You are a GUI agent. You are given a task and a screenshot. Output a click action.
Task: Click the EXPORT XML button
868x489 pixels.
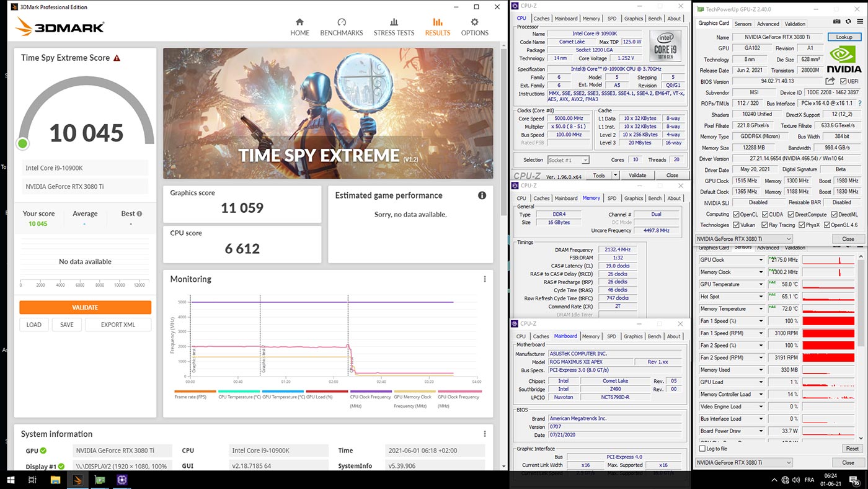pyautogui.click(x=118, y=325)
